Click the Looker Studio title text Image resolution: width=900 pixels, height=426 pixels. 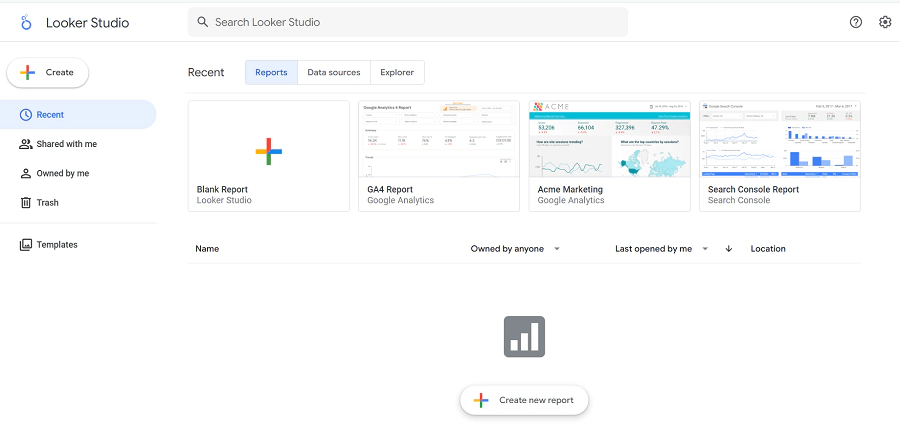(87, 23)
